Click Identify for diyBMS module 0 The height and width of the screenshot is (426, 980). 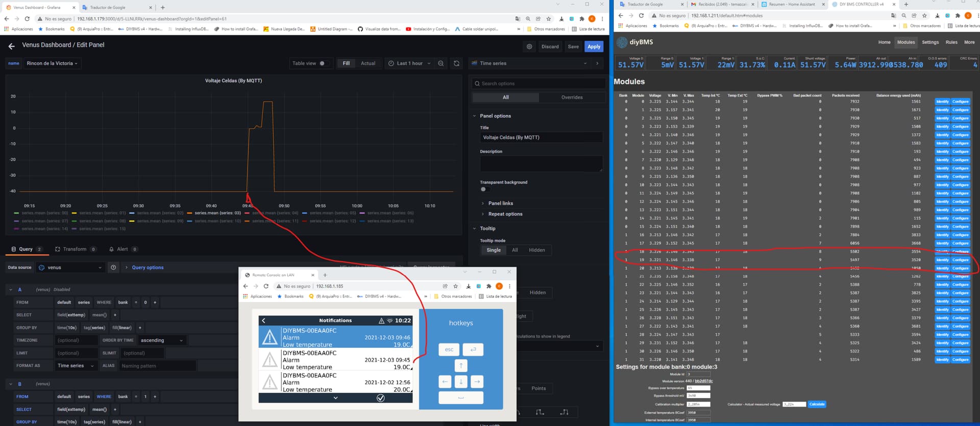click(x=942, y=102)
